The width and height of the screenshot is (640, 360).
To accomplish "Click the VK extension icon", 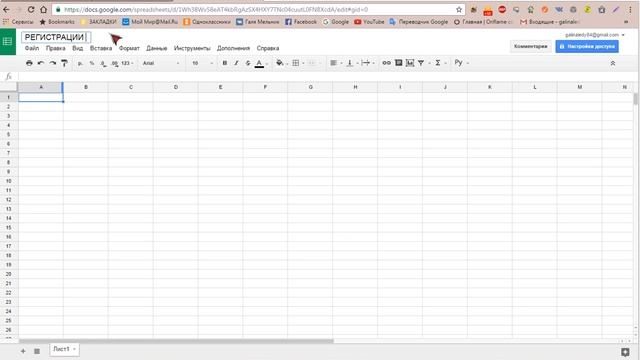I will (559, 9).
